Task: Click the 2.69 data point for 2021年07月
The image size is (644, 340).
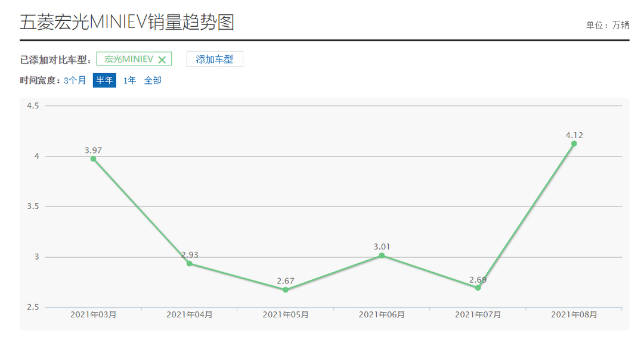Action: [478, 288]
